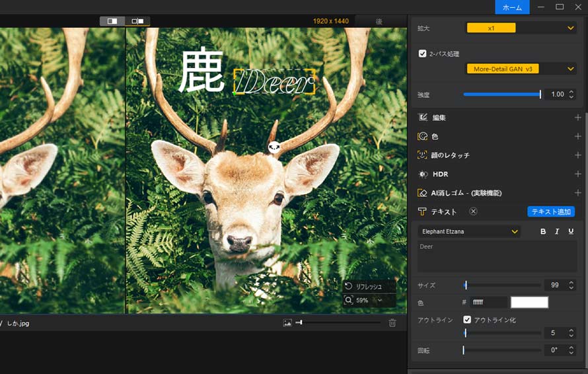588x374 pixels.
Task: Click the 1920 x 1440 resolution label
Action: 331,21
